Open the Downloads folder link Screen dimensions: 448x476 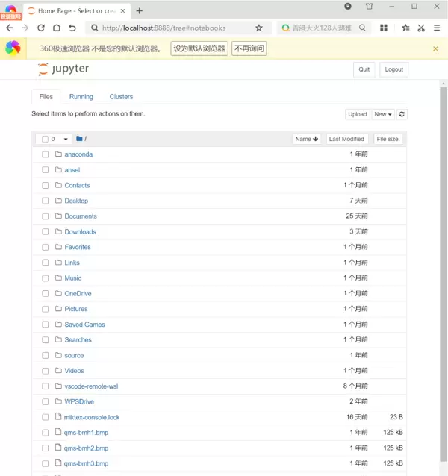click(80, 232)
